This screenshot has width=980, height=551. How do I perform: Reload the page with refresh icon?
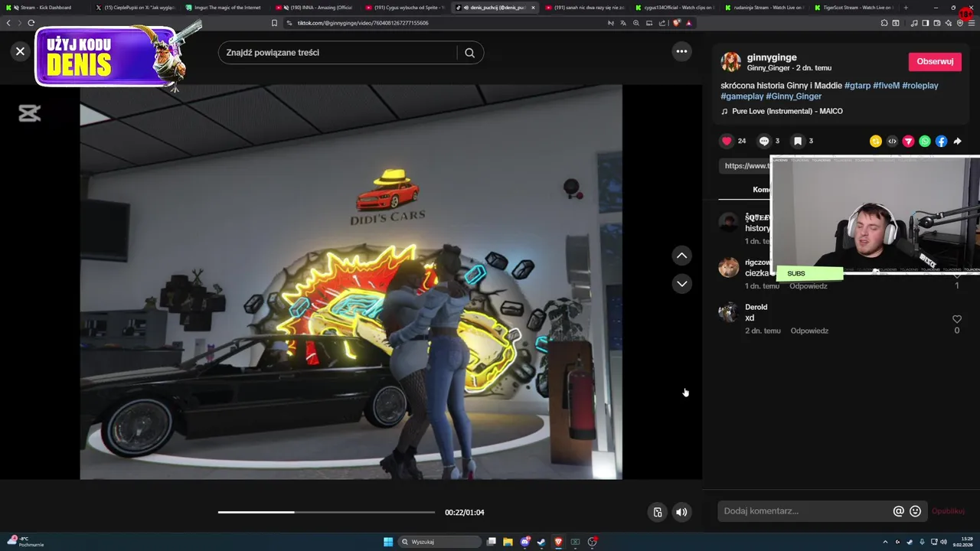(x=31, y=23)
